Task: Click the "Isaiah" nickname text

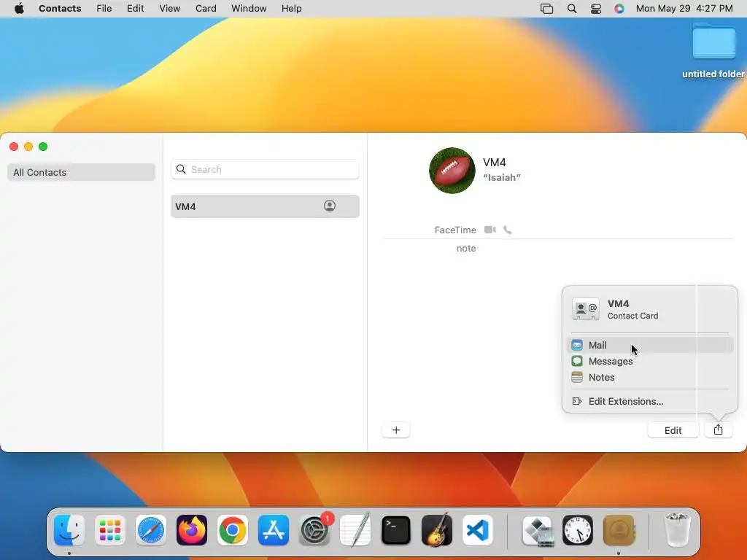Action: click(x=502, y=178)
